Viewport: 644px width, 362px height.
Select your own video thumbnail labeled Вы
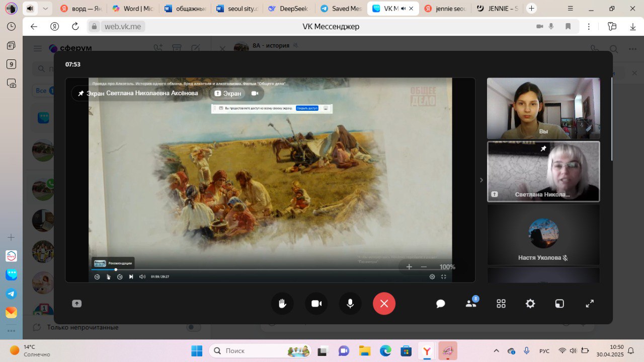click(543, 108)
